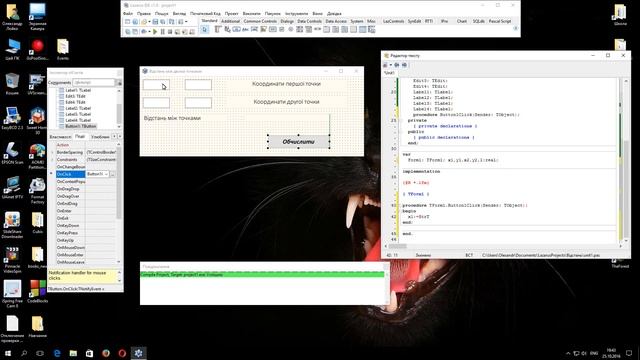
Task: Pick TComboBox component from Standard palette
Action: [309, 29]
